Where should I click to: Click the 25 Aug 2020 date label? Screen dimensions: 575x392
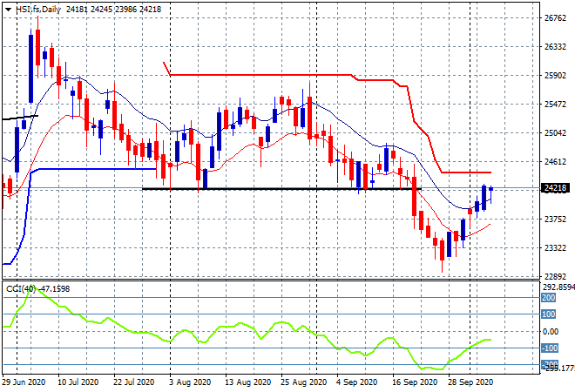point(304,382)
